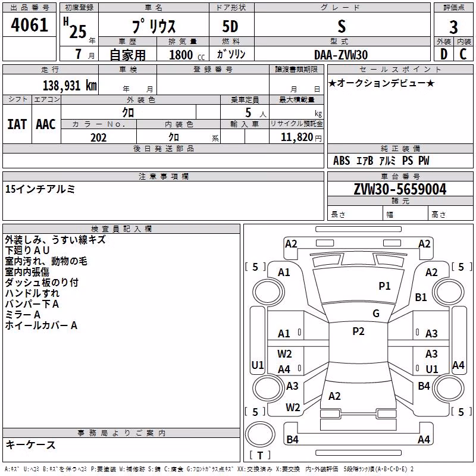This screenshot has height=476, width=476.
Task: Click the B4 mark on rear bumper
Action: point(292,439)
